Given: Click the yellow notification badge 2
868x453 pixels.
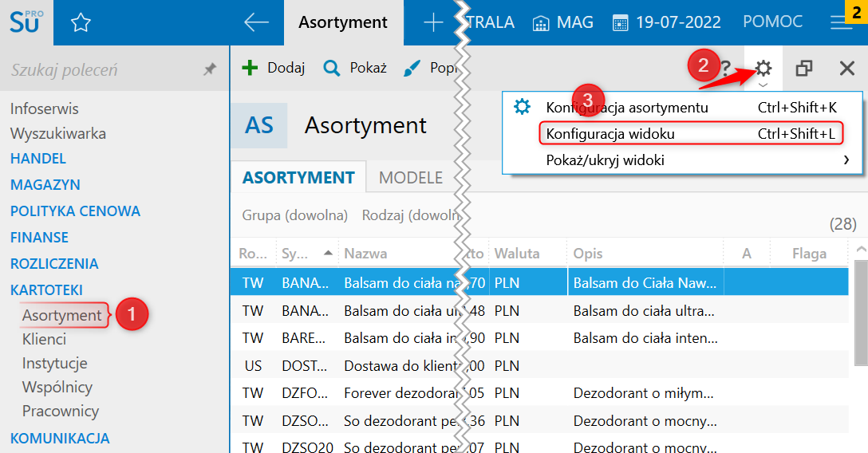Looking at the screenshot, I should coord(856,12).
